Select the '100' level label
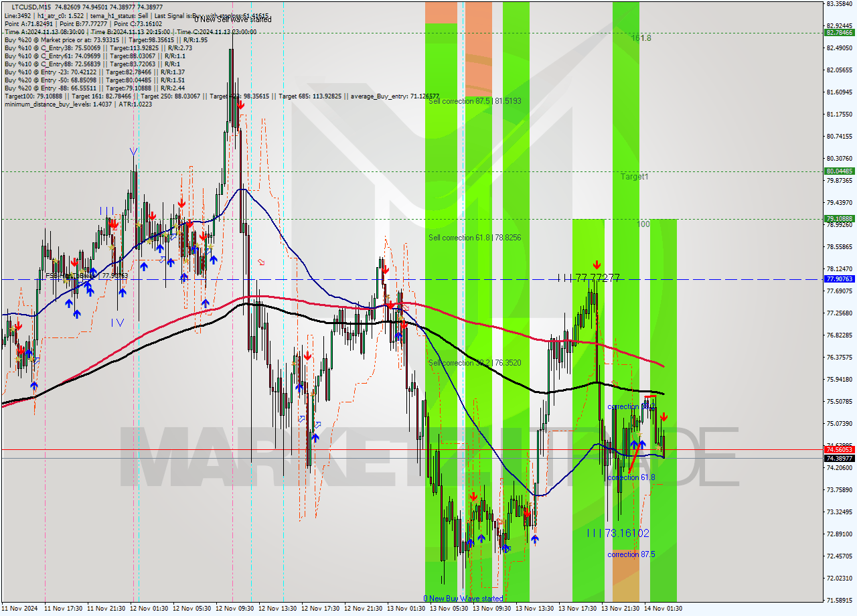The height and width of the screenshot is (616, 857). coord(643,224)
